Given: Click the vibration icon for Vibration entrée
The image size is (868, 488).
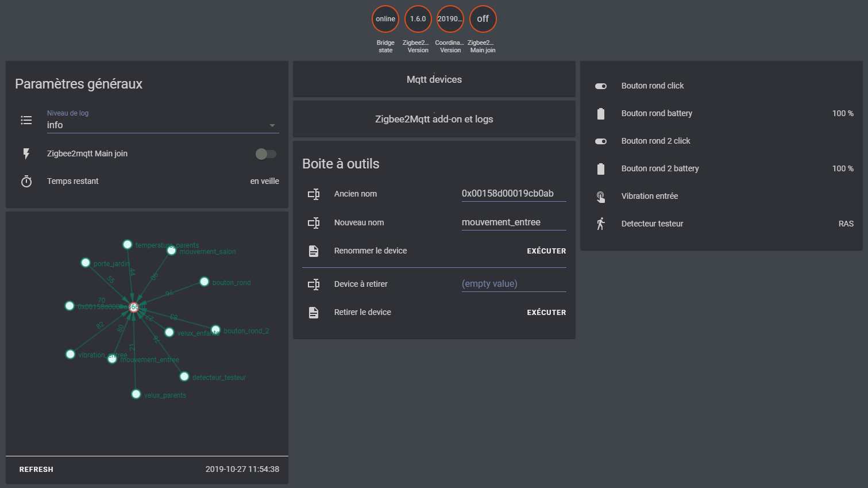Looking at the screenshot, I should [601, 196].
